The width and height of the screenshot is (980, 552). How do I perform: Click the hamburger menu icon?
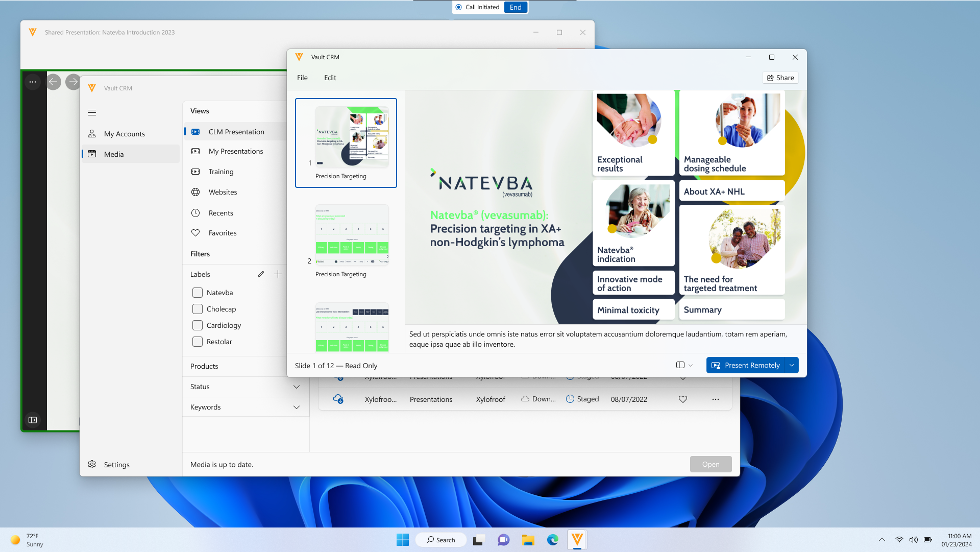(92, 112)
